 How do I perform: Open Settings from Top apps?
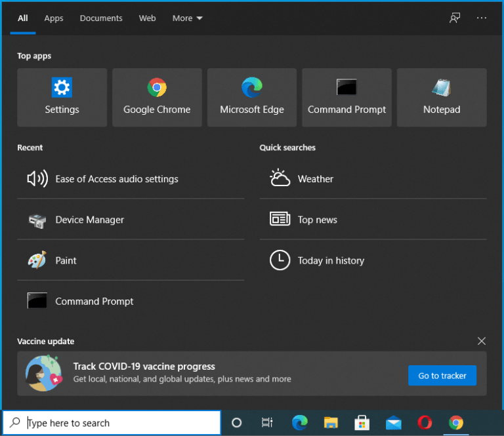[62, 98]
